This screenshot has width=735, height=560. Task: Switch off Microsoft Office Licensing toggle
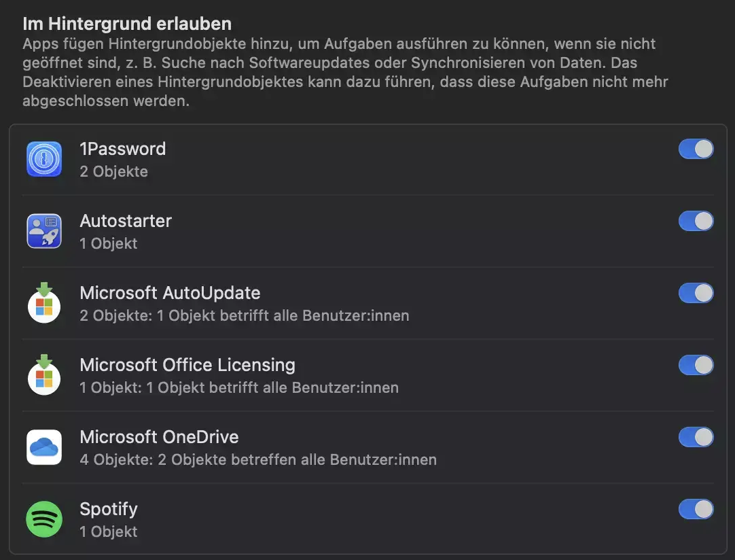(696, 365)
